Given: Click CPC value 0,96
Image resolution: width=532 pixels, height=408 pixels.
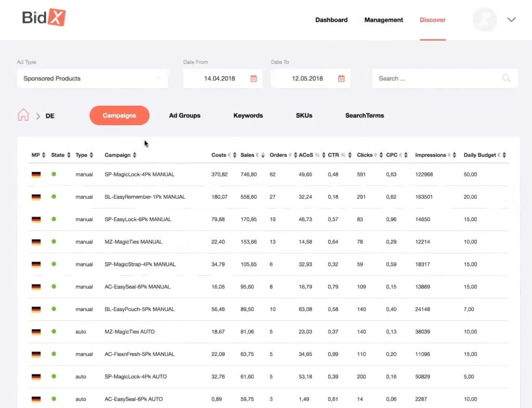Looking at the screenshot, I should click(391, 219).
